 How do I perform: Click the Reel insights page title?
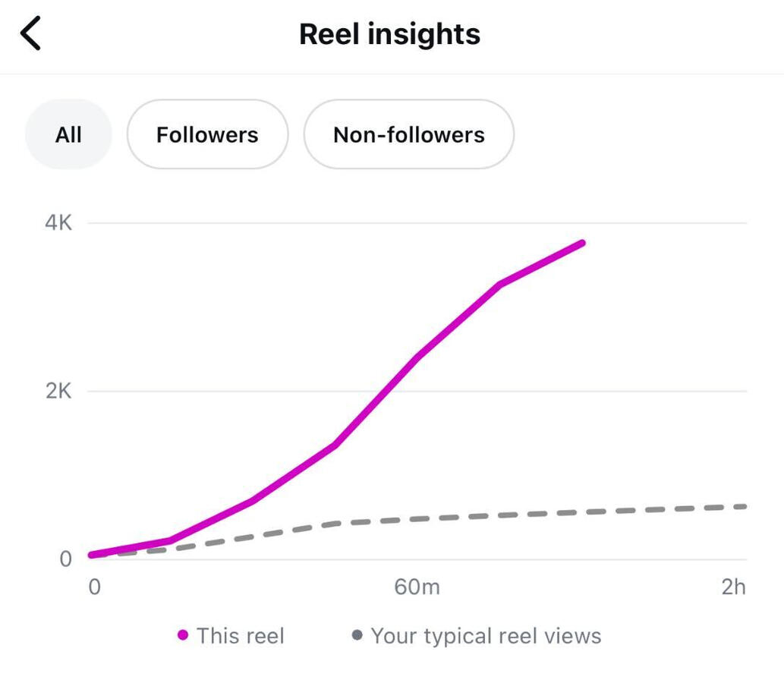389,34
